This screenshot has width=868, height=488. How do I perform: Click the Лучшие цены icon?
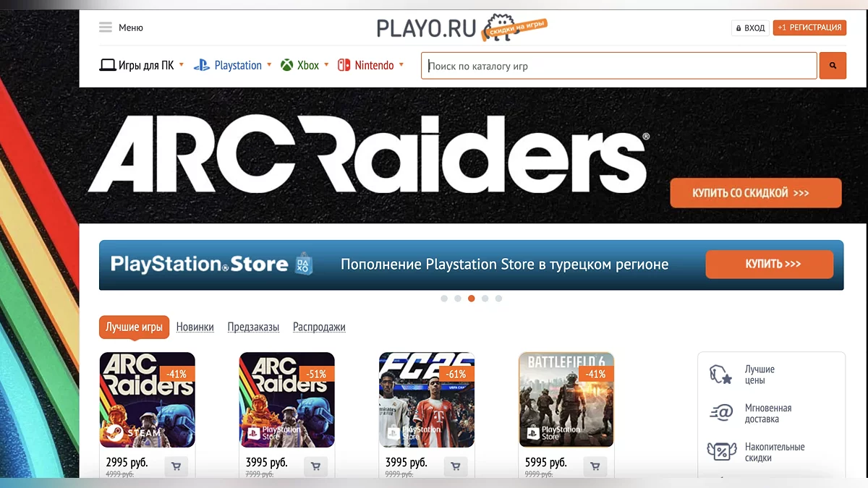[x=721, y=374]
